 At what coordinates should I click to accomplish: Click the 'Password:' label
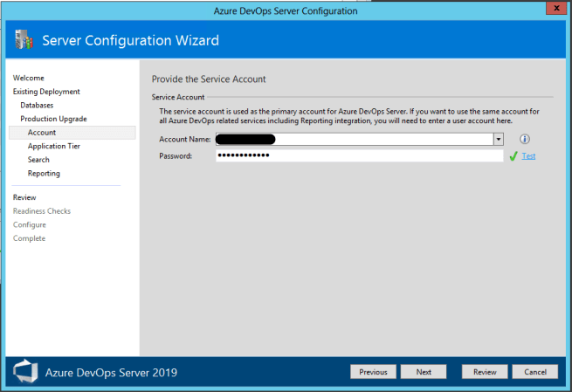[x=176, y=156]
